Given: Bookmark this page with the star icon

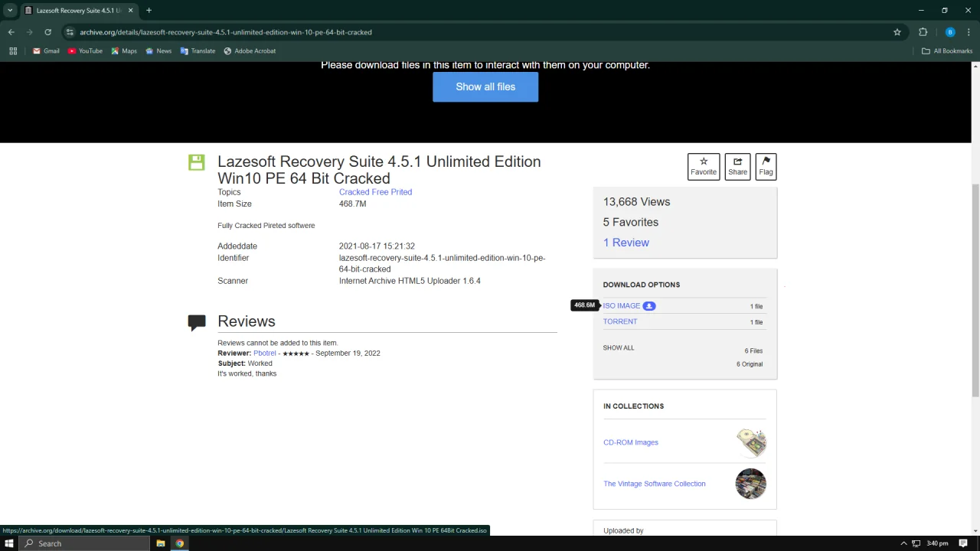Looking at the screenshot, I should 897,32.
